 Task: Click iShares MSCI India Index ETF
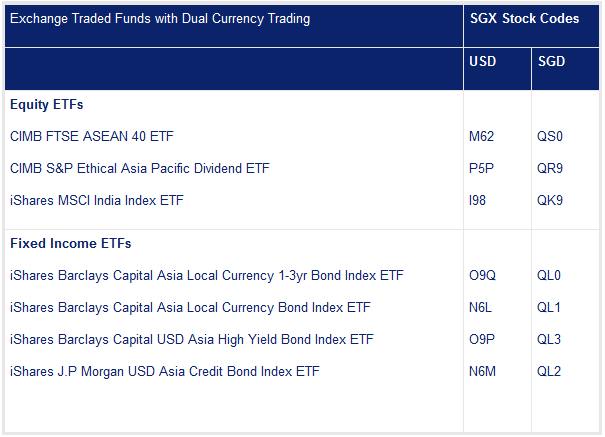(97, 200)
